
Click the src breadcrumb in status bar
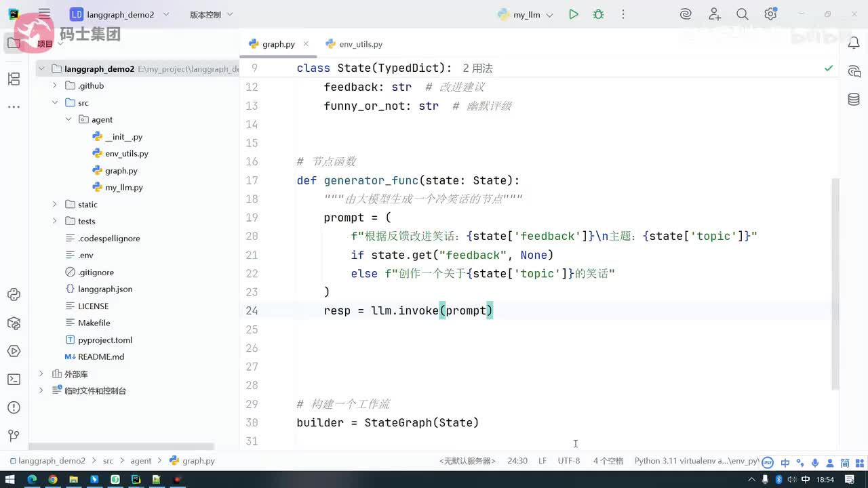click(x=108, y=461)
